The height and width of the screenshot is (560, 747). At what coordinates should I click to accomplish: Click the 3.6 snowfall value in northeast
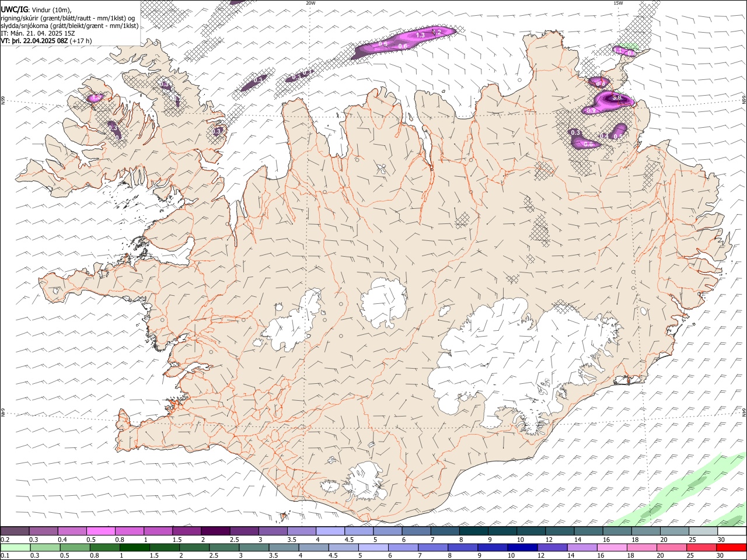[x=616, y=98]
